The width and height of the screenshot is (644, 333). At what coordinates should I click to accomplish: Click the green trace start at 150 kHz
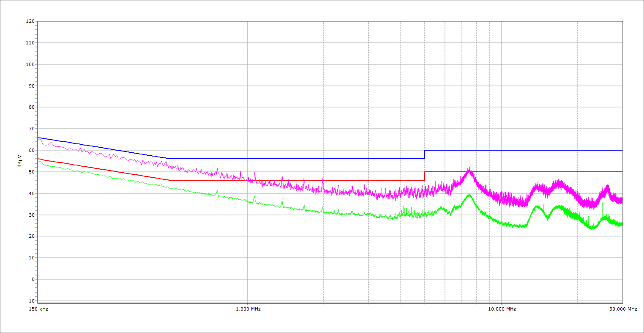click(38, 161)
